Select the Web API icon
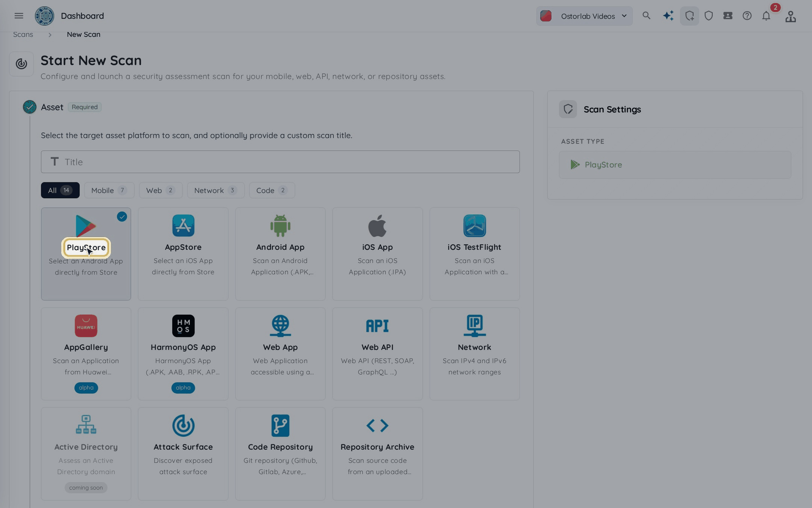The height and width of the screenshot is (508, 812). click(377, 326)
